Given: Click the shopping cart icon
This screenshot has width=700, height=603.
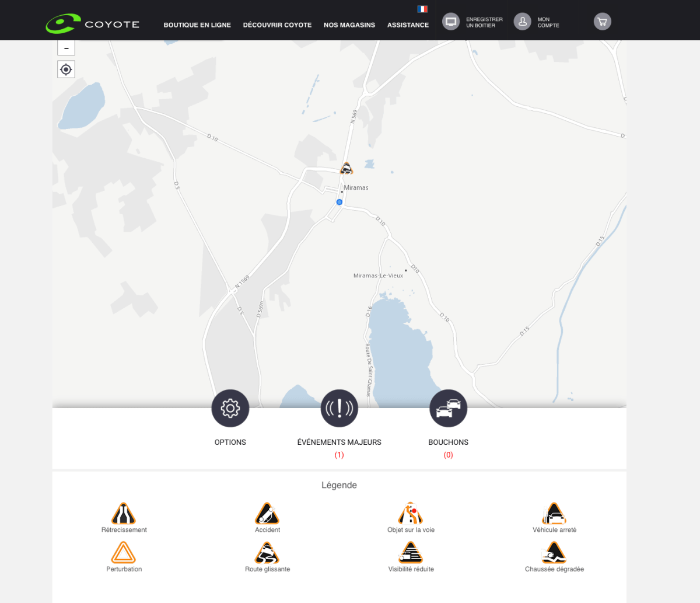Looking at the screenshot, I should tap(602, 22).
